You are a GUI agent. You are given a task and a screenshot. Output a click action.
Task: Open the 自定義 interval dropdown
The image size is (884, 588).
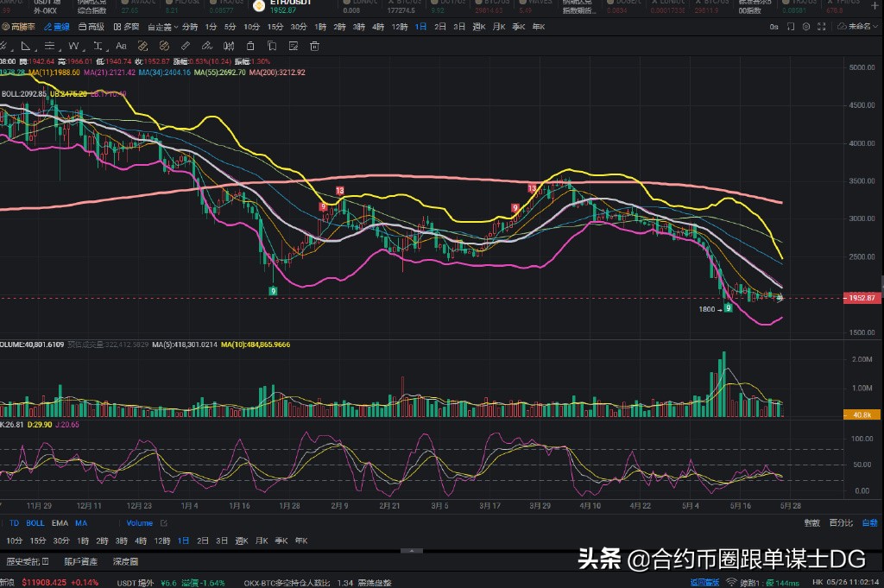[x=165, y=27]
